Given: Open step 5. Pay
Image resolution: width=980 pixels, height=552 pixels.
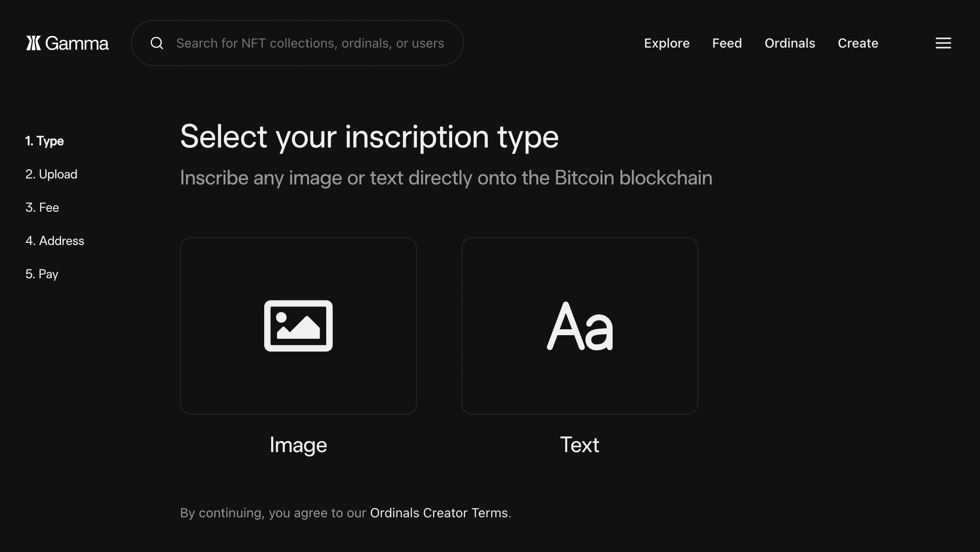Looking at the screenshot, I should (x=42, y=274).
